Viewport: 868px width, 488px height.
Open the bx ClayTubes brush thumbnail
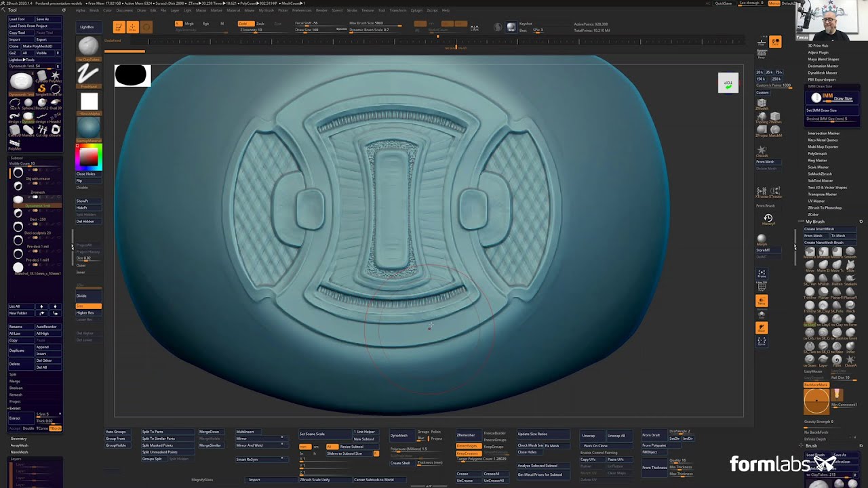click(x=88, y=47)
